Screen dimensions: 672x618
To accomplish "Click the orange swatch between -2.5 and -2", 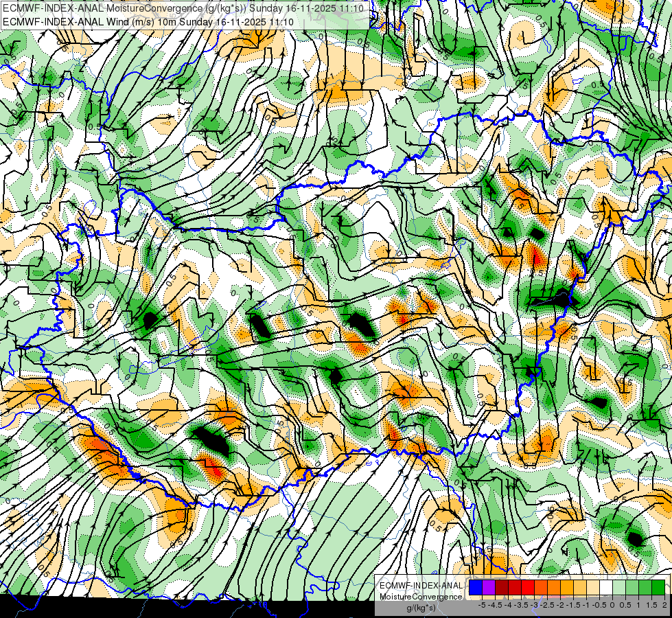I will coord(554,588).
